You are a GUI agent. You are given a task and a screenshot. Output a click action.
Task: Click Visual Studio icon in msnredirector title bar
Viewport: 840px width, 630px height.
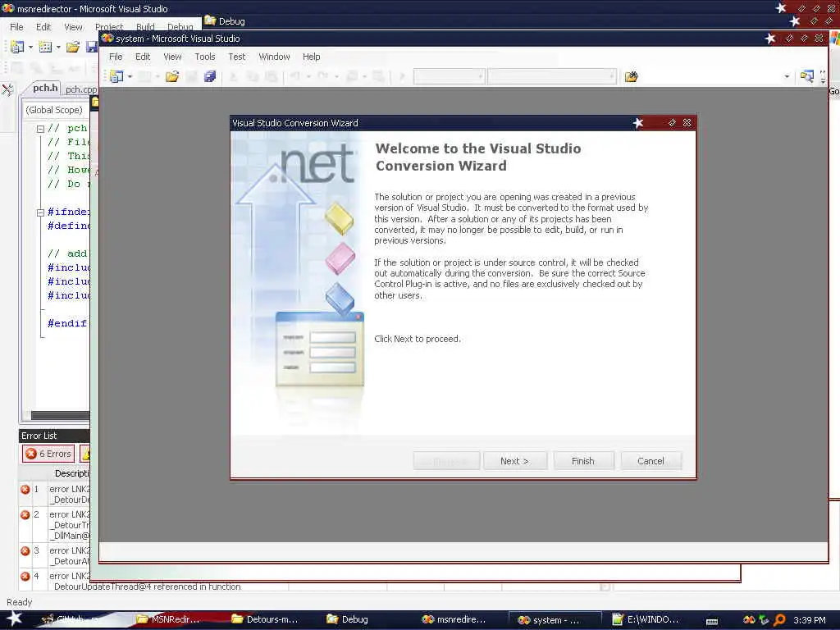[x=8, y=8]
